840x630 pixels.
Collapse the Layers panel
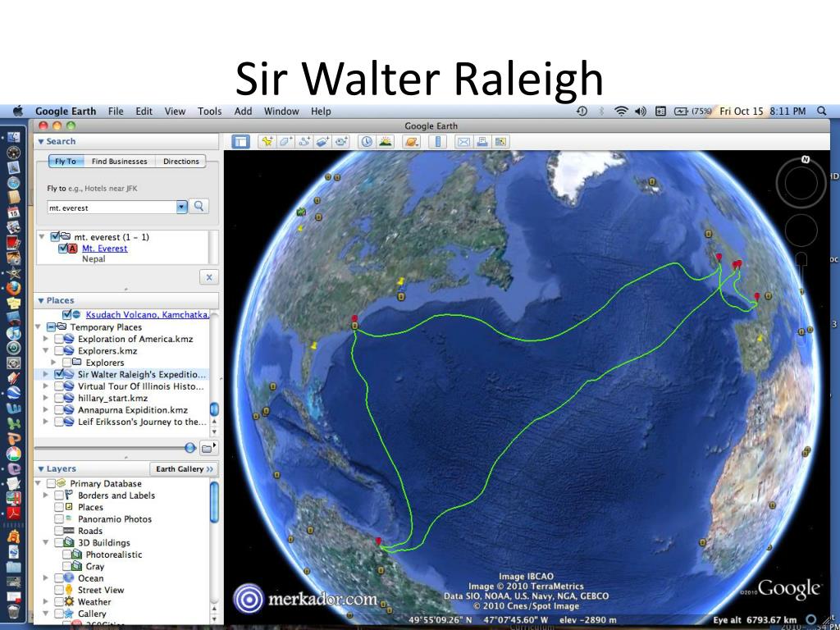click(41, 468)
